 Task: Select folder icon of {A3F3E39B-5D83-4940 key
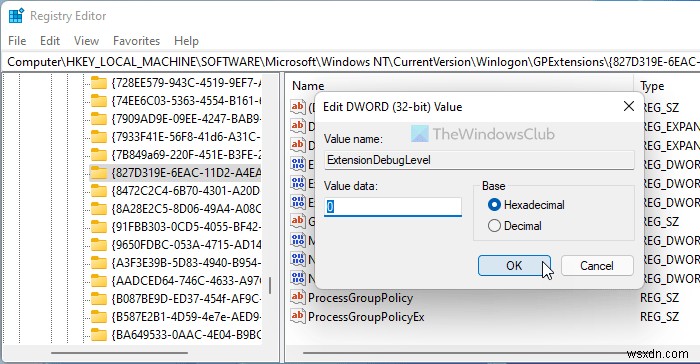coord(99,263)
